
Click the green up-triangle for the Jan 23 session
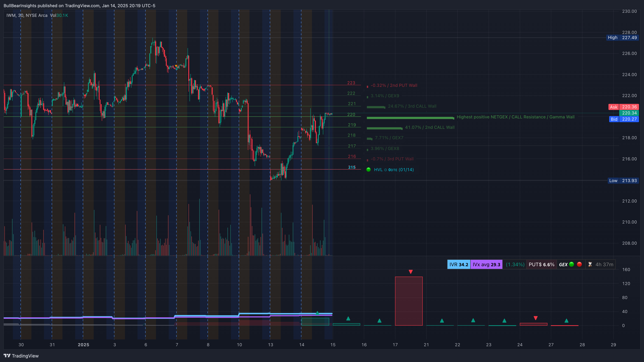(504, 321)
